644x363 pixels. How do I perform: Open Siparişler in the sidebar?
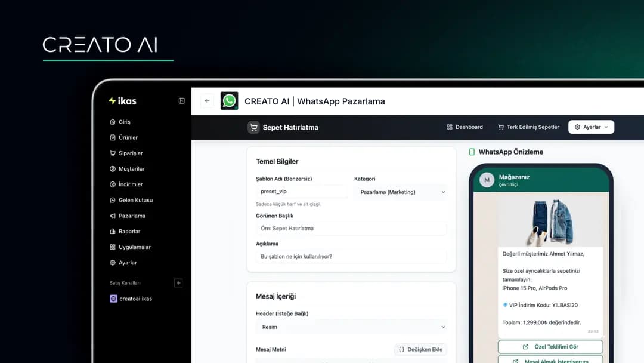[x=131, y=153]
